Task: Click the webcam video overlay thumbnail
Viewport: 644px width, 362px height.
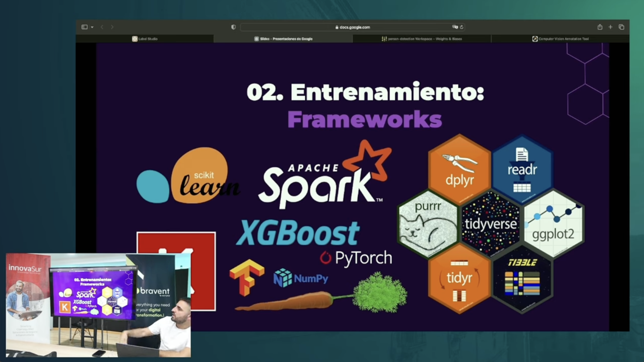Action: coord(98,305)
